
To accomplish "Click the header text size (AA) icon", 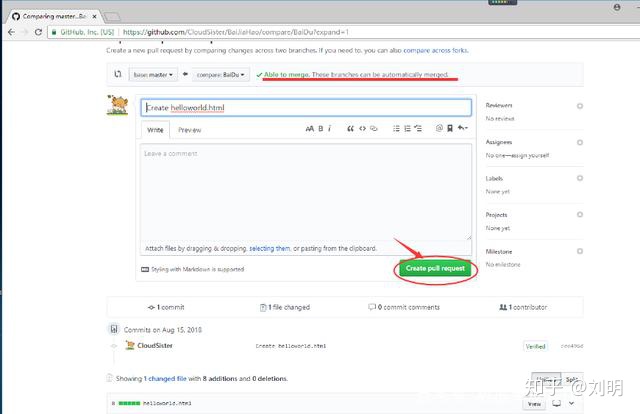I will (310, 129).
